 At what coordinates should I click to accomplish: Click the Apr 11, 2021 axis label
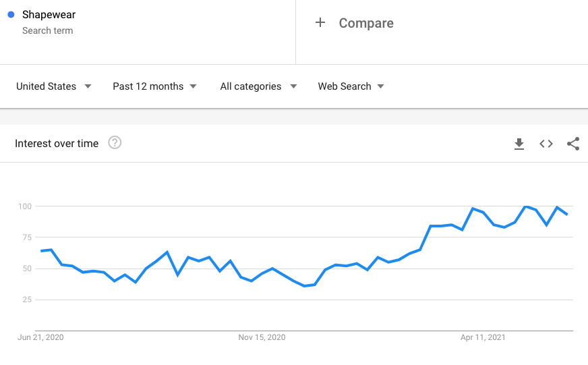[x=483, y=337]
